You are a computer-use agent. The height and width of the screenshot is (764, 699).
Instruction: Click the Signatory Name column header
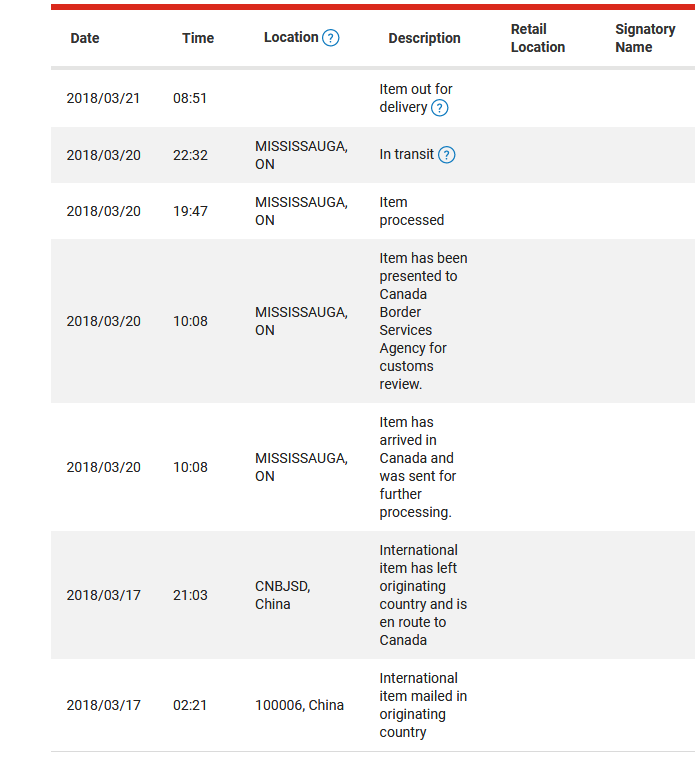coord(645,38)
